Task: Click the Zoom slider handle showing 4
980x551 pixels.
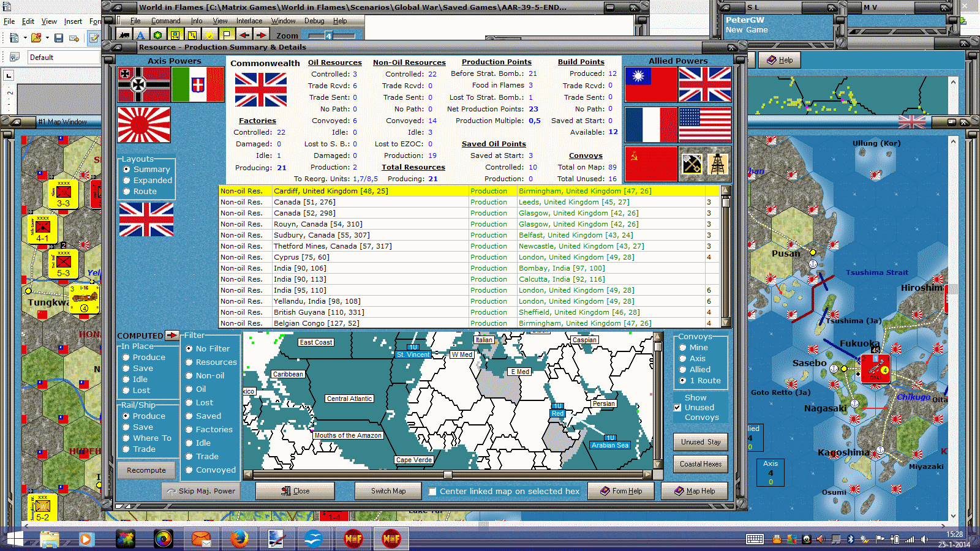Action: [x=328, y=36]
